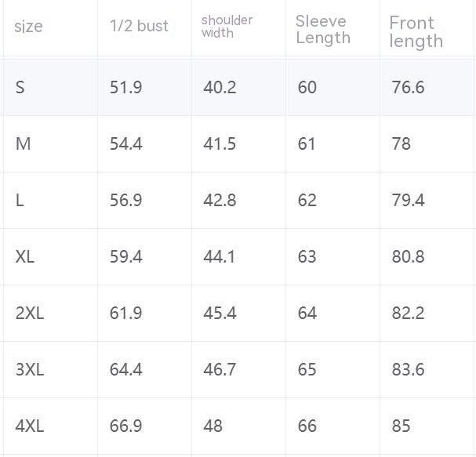
Task: Select the M size row label
Action: (23, 143)
